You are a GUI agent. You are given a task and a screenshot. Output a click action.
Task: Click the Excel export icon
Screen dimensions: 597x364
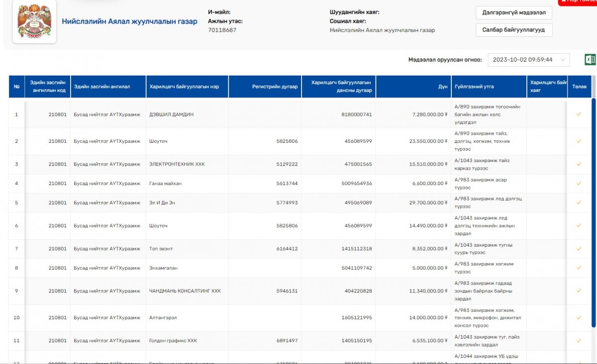[x=590, y=60]
